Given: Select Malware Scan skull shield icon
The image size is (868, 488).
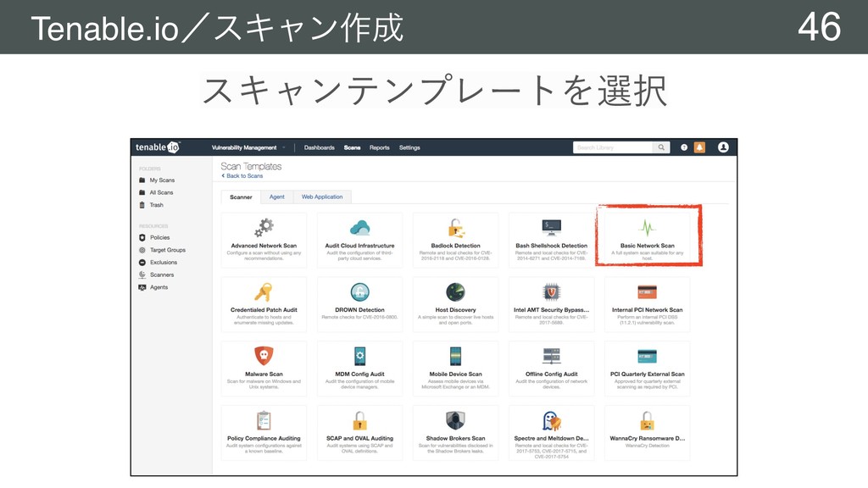Looking at the screenshot, I should coord(264,356).
